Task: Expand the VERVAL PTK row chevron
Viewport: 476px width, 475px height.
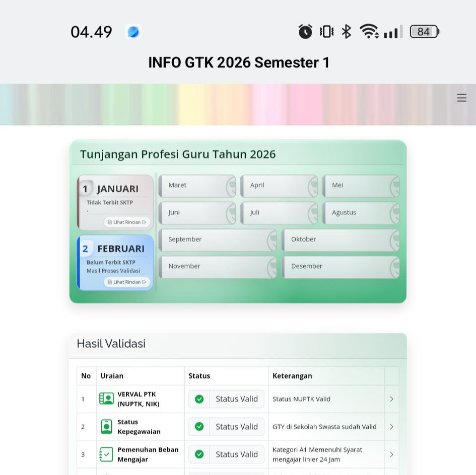Action: tap(391, 399)
